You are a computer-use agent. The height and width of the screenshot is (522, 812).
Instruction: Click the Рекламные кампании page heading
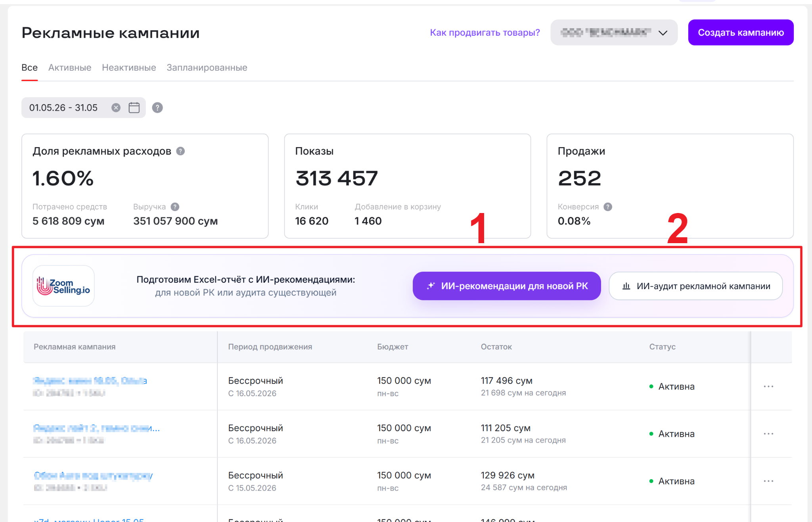111,33
